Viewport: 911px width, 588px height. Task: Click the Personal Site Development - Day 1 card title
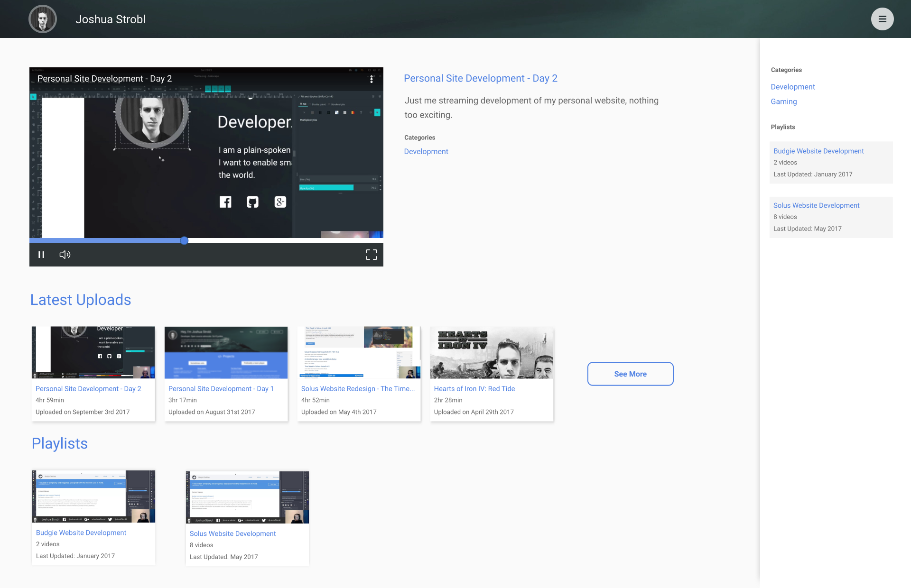pyautogui.click(x=221, y=388)
